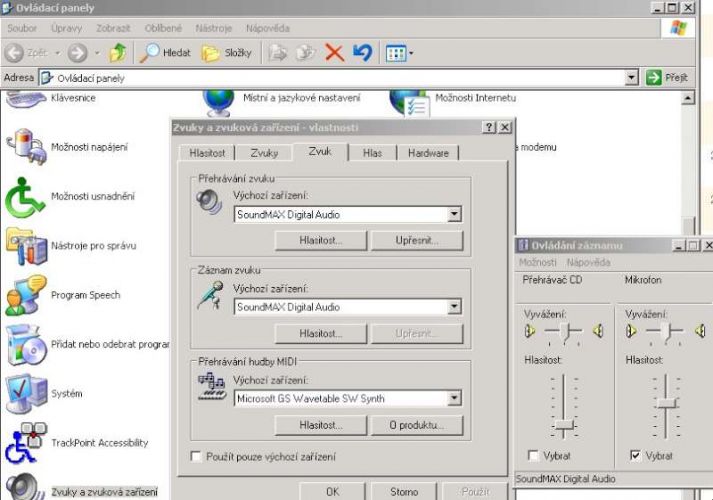
Task: Toggle the Složky folders pane
Action: point(226,53)
